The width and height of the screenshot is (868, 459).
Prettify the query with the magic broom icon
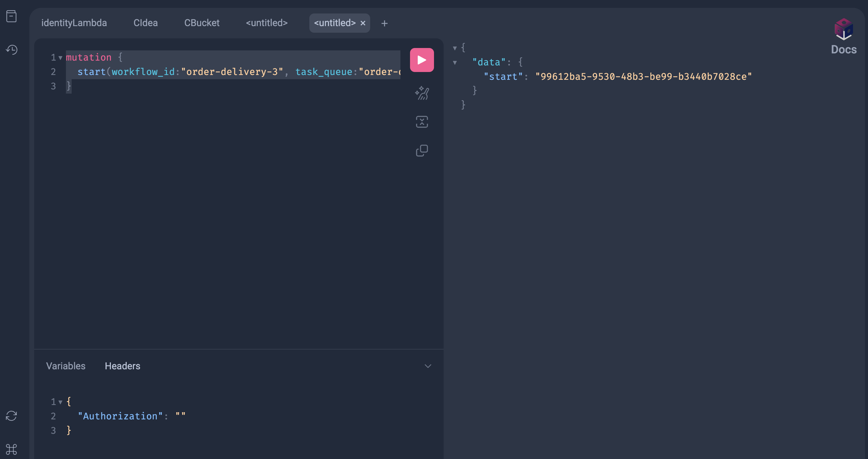click(x=422, y=93)
